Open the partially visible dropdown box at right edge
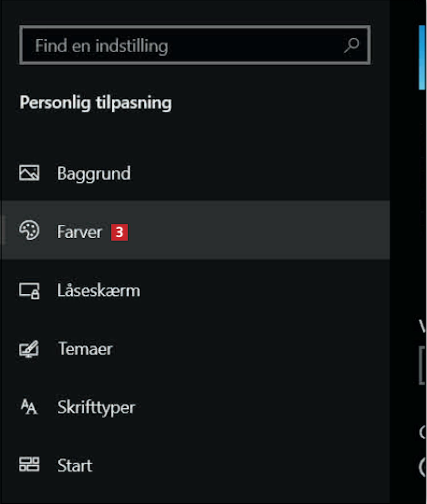This screenshot has width=427, height=504. (x=422, y=365)
